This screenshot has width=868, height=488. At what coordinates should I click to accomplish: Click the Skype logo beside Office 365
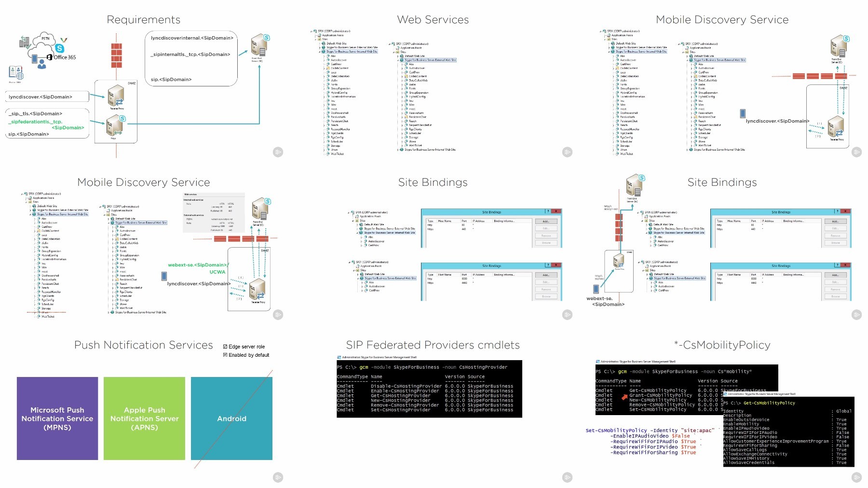(60, 48)
